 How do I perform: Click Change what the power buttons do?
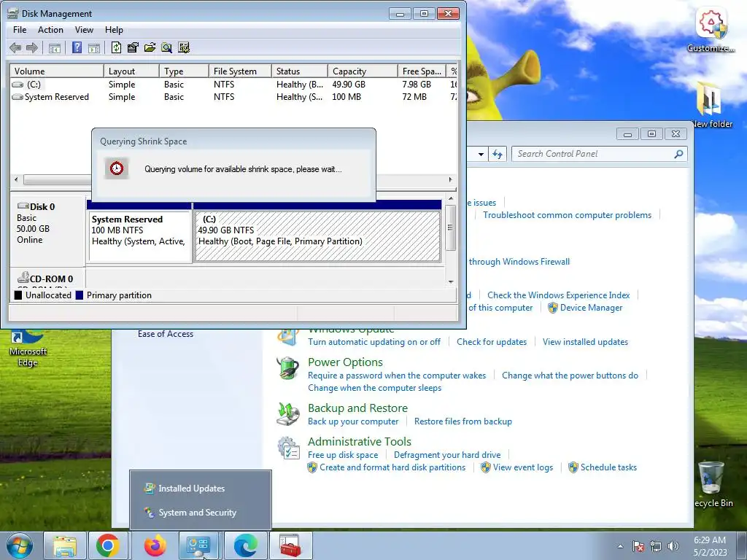pyautogui.click(x=570, y=376)
